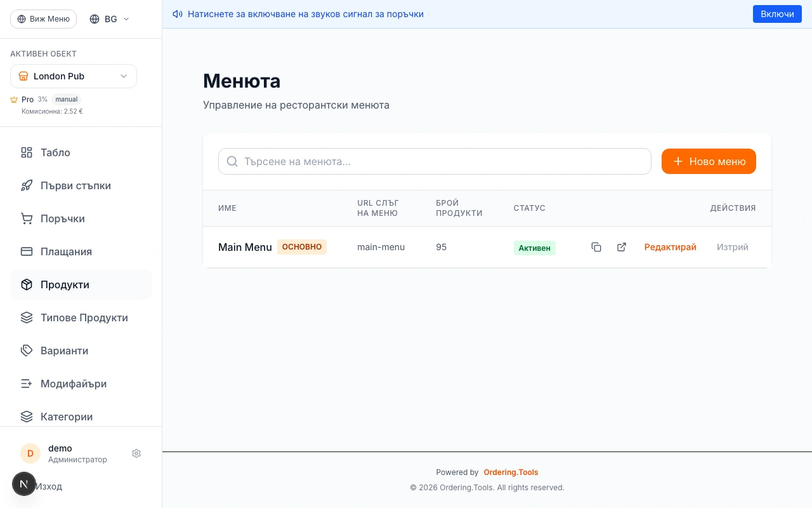Click the rocket icon for Първи стъпки
This screenshot has height=508, width=812.
(27, 185)
